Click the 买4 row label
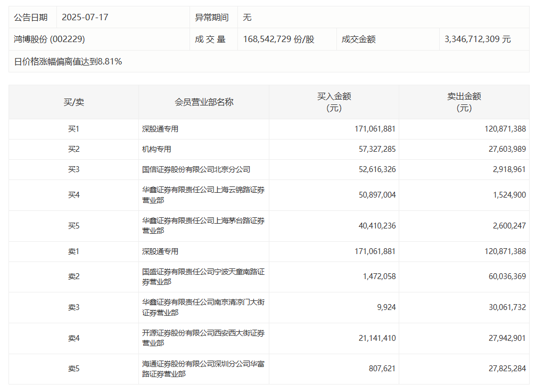 (x=73, y=194)
